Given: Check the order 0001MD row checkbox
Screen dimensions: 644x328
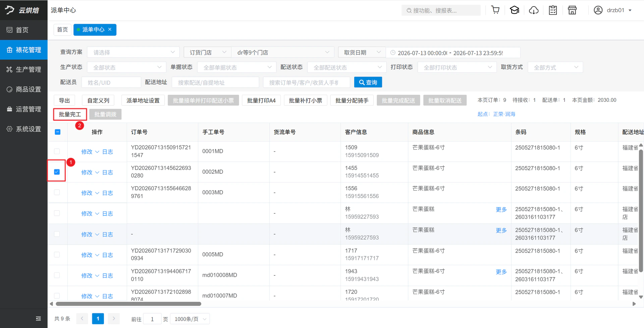Looking at the screenshot, I should (x=57, y=151).
